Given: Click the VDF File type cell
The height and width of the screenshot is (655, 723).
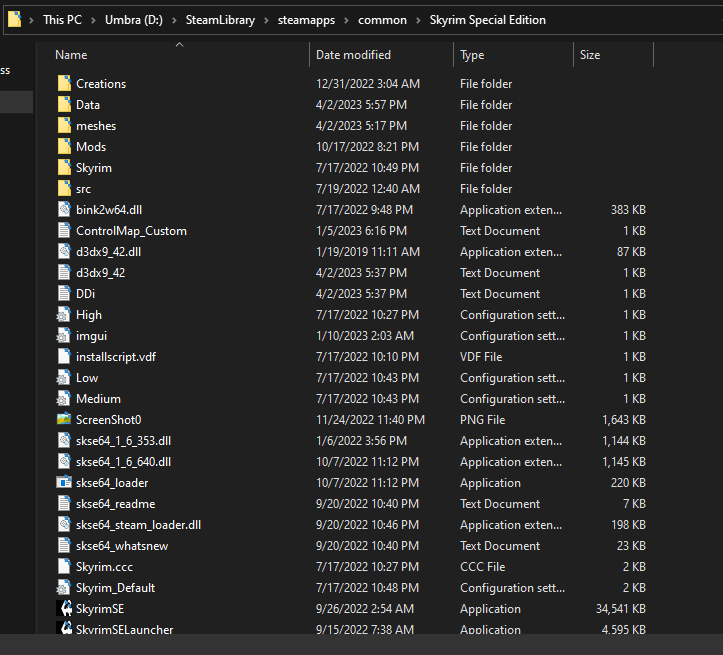Looking at the screenshot, I should 481,356.
